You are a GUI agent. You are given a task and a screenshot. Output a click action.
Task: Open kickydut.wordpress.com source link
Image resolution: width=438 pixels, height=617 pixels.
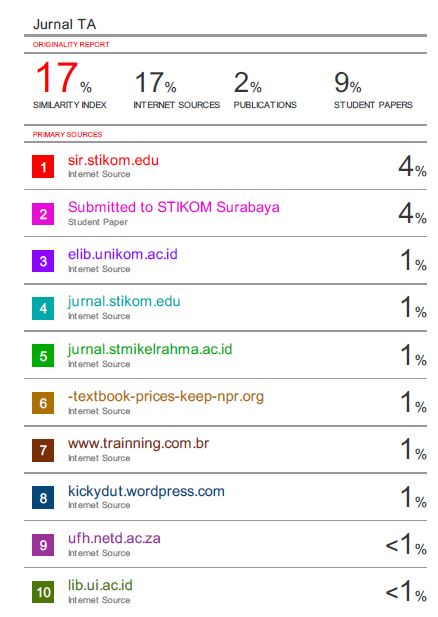tap(146, 491)
